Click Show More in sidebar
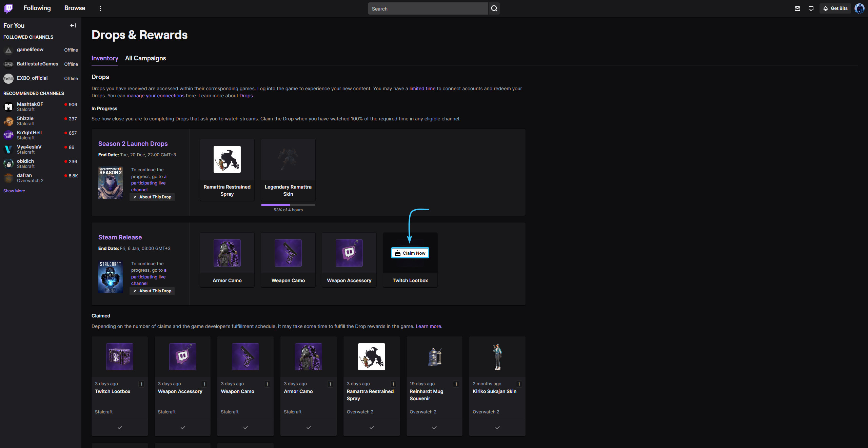 pyautogui.click(x=14, y=191)
